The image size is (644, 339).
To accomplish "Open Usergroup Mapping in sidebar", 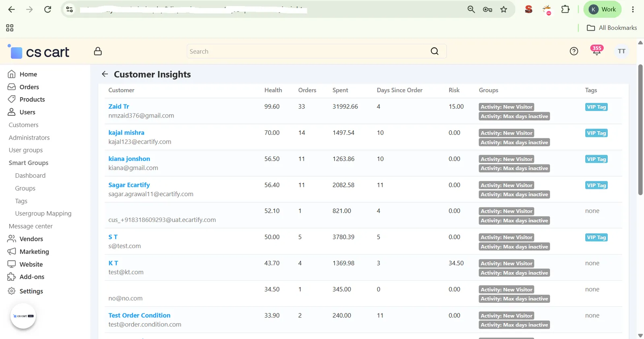I will tap(43, 214).
